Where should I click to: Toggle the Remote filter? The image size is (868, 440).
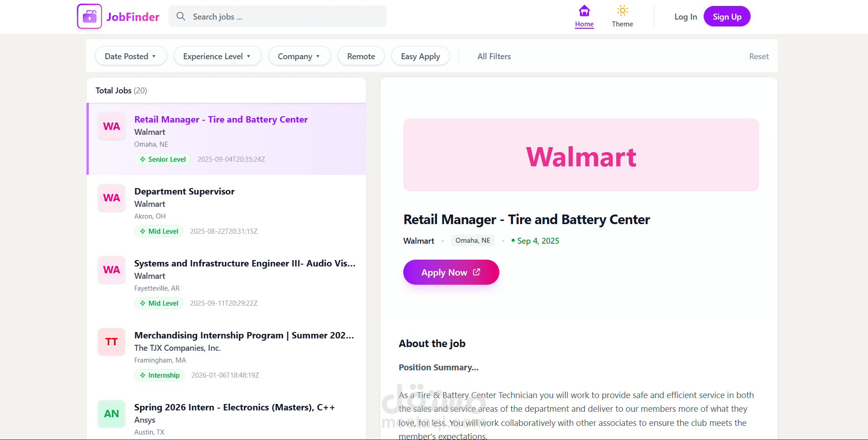coord(360,56)
